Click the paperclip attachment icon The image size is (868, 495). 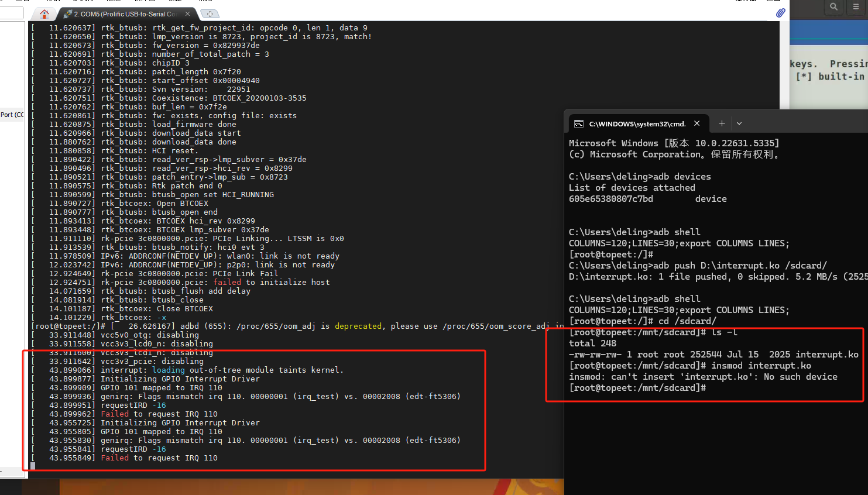(x=780, y=13)
